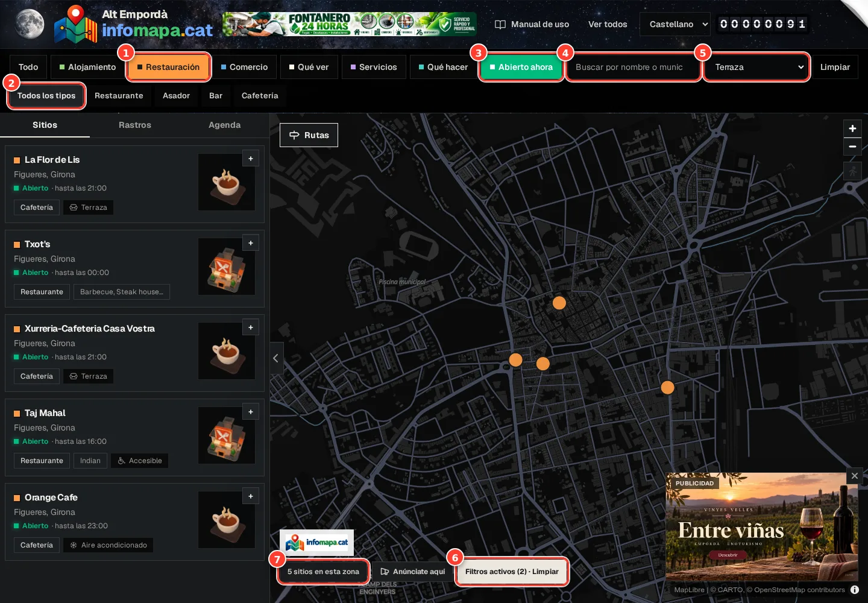Enable the Alojamiento category filter
Image resolution: width=868 pixels, height=603 pixels.
coord(87,67)
